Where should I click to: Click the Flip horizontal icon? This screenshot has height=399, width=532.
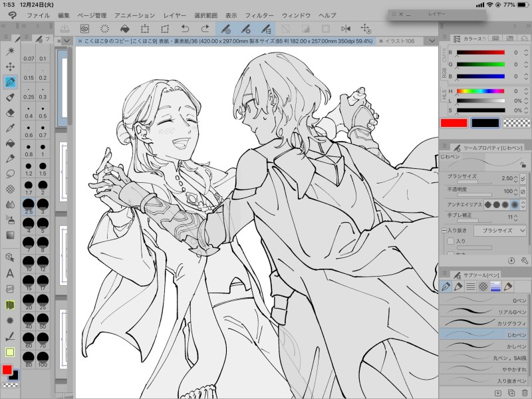[346, 29]
